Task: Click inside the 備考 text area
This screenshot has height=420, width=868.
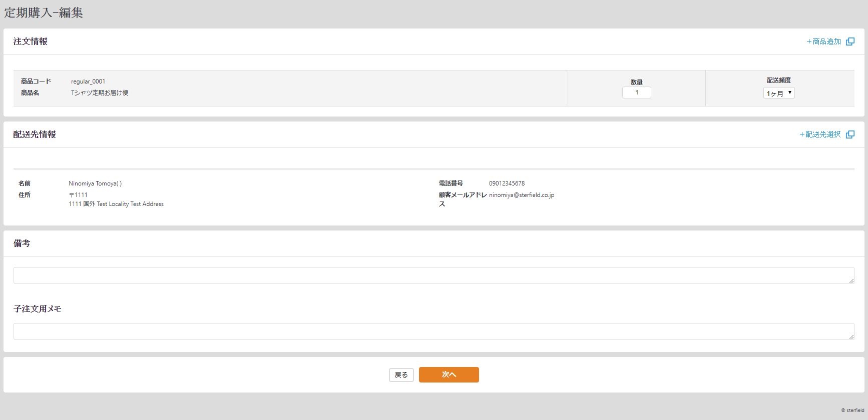Action: coord(433,275)
